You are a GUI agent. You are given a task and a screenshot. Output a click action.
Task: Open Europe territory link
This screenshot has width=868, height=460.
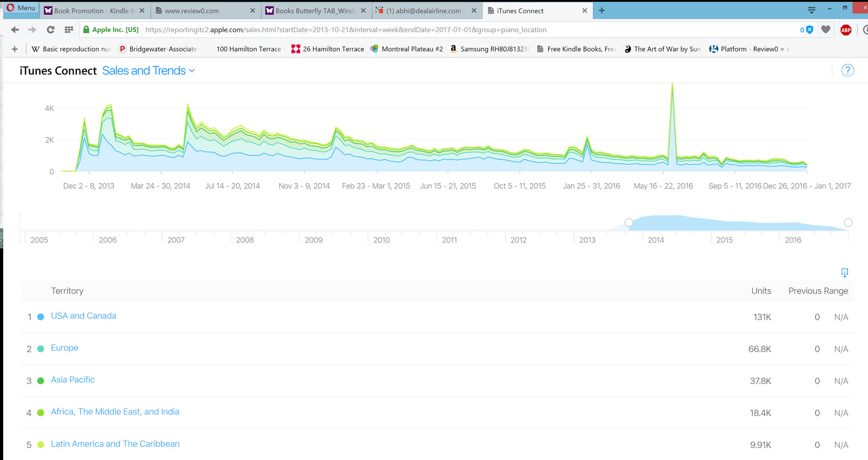pyautogui.click(x=64, y=348)
